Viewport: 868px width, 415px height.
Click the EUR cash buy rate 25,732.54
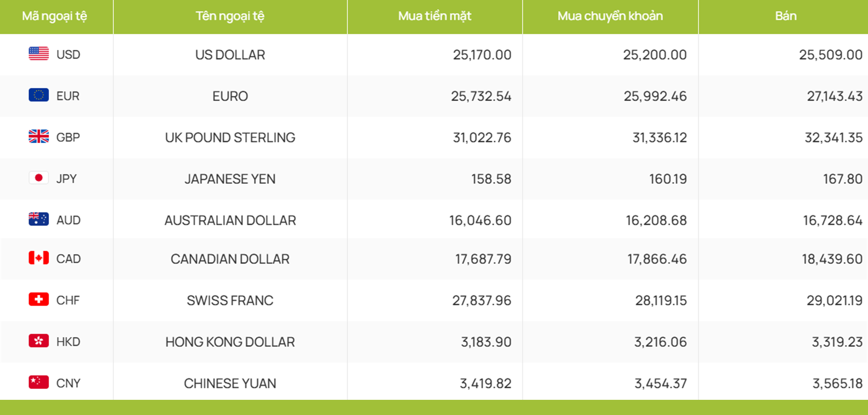pos(481,96)
